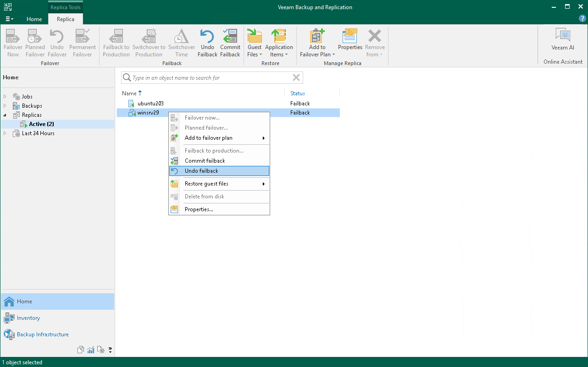The image size is (588, 367).
Task: Click Delete from disk context menu entry
Action: click(x=219, y=197)
